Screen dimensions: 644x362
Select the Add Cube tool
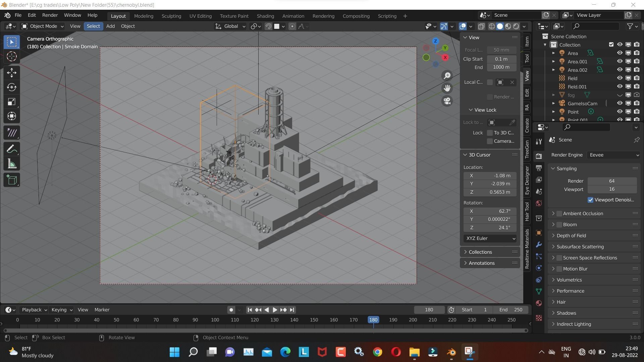tap(12, 180)
